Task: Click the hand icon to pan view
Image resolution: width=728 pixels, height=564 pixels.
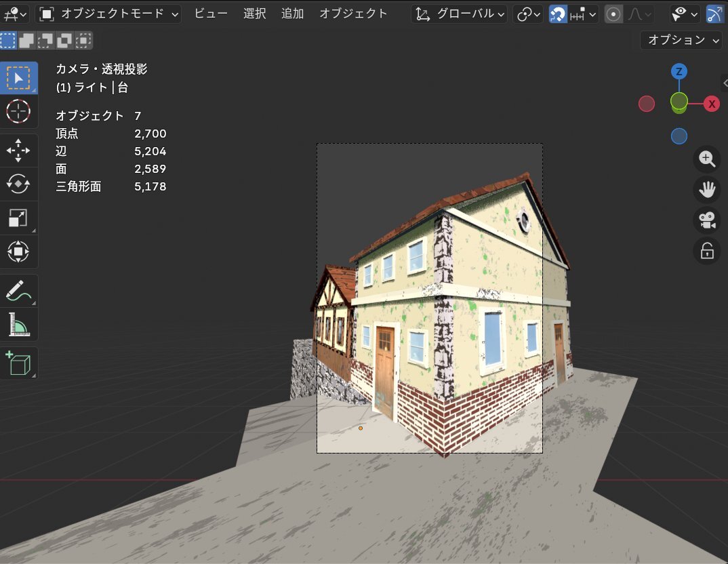Action: tap(707, 189)
